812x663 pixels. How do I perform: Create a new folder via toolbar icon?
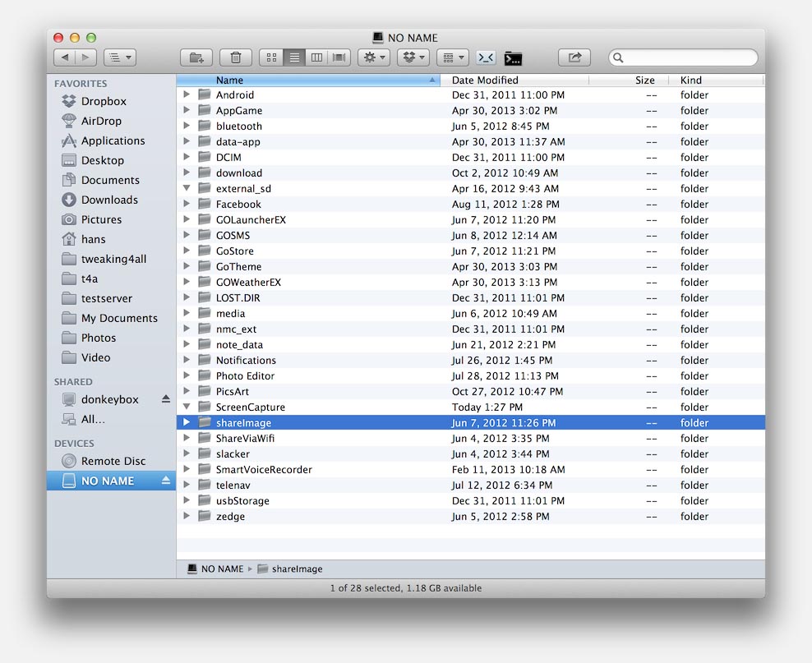coord(196,58)
